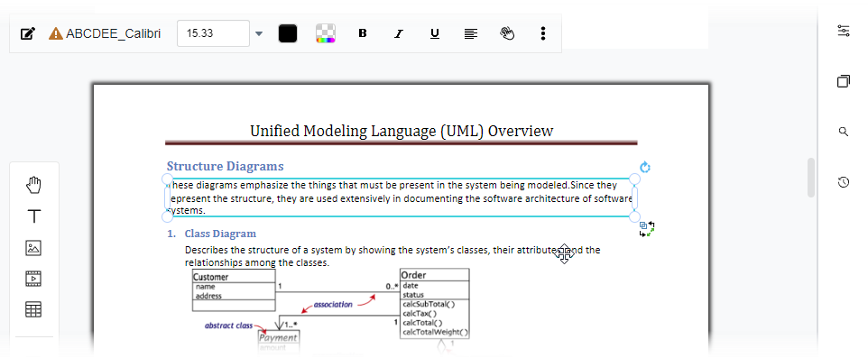Click the rotate handle on text box

(645, 167)
